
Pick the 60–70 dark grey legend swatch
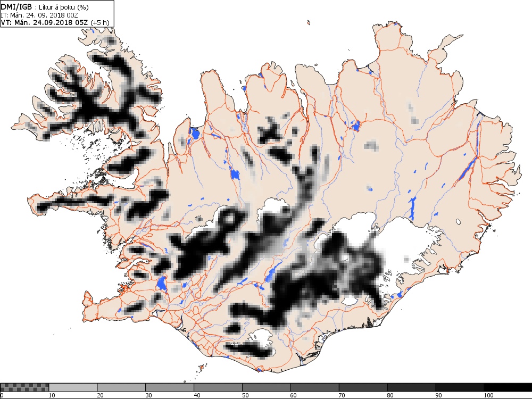pyautogui.click(x=315, y=387)
